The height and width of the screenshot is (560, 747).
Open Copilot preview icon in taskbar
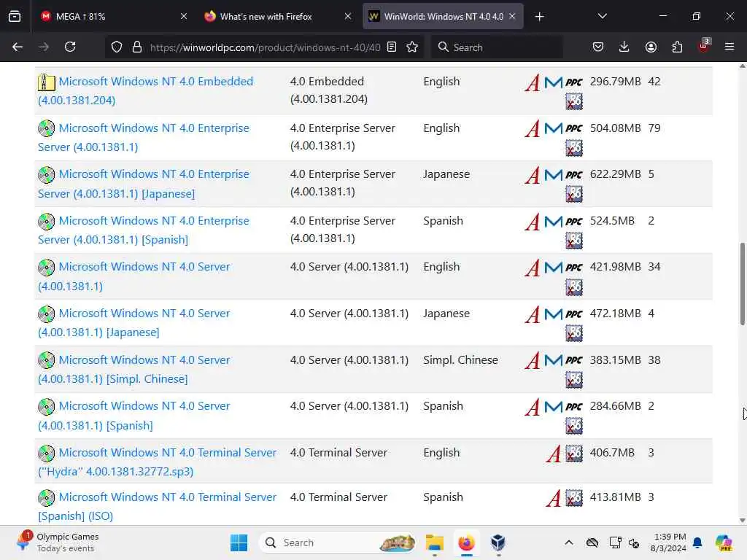coord(724,542)
